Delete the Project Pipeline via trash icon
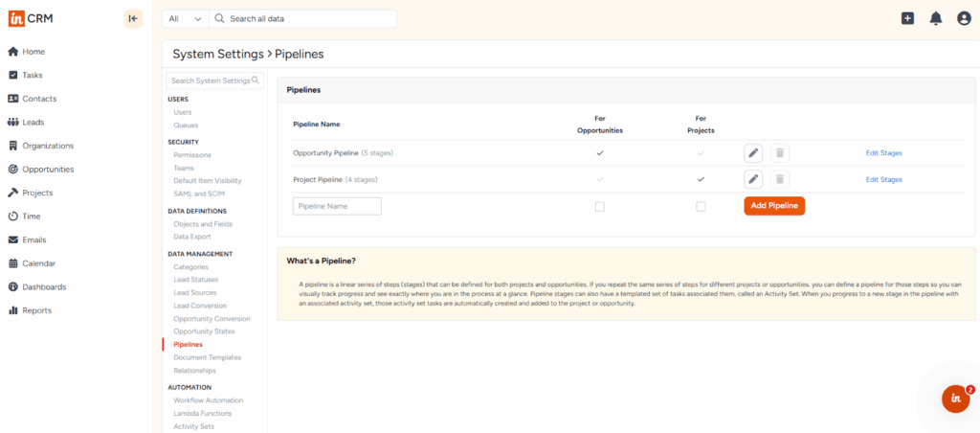The width and height of the screenshot is (980, 433). coord(780,179)
